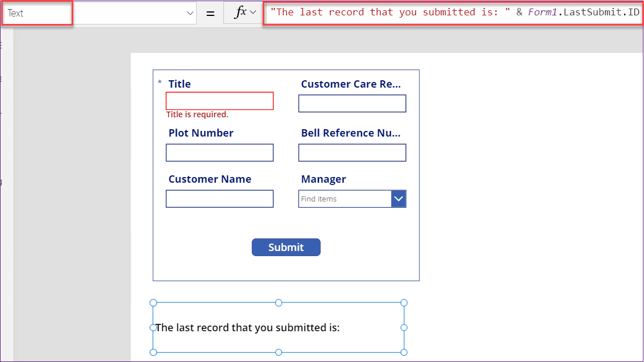Click the chevron beside the fx symbol
The height and width of the screenshot is (362, 644).
click(x=253, y=12)
